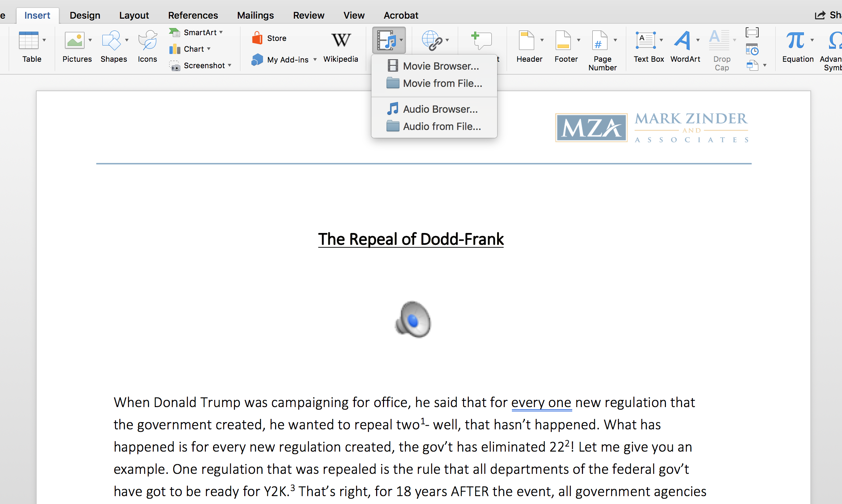Select the embedded audio speaker object
This screenshot has height=504, width=842.
[x=413, y=319]
